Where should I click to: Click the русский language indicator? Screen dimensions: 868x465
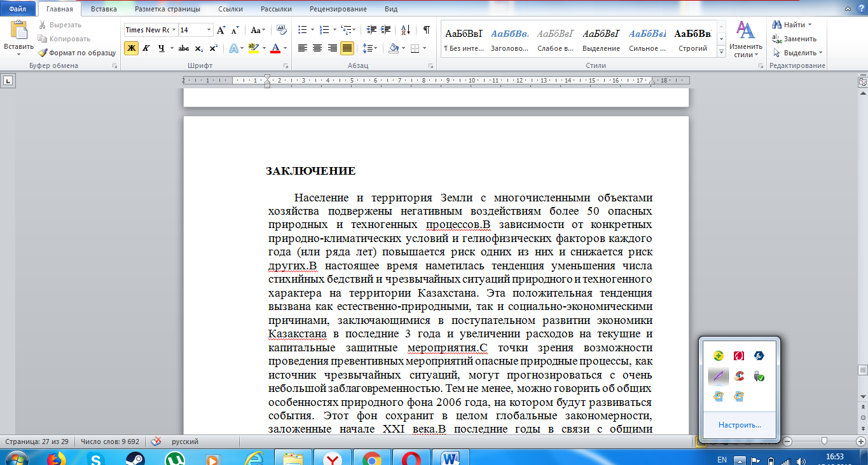point(186,441)
